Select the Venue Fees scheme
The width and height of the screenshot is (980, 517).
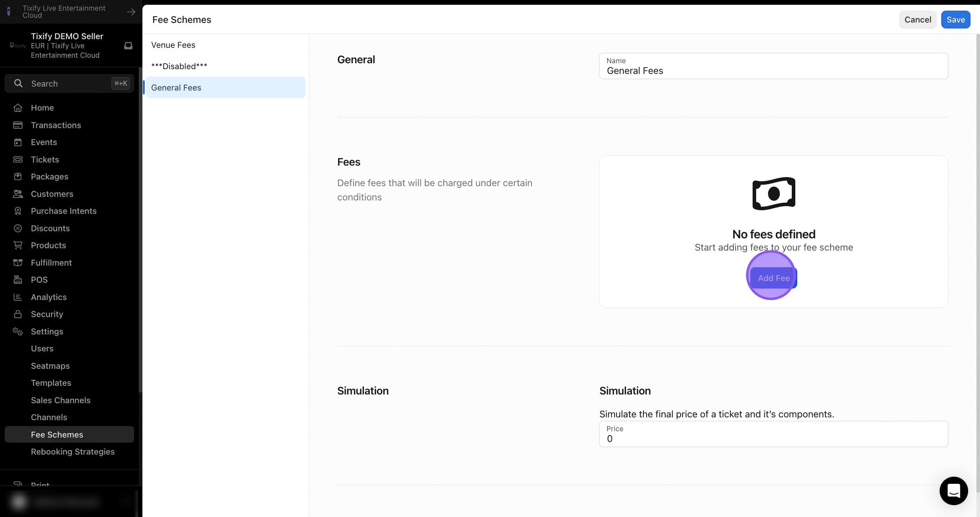(x=225, y=45)
